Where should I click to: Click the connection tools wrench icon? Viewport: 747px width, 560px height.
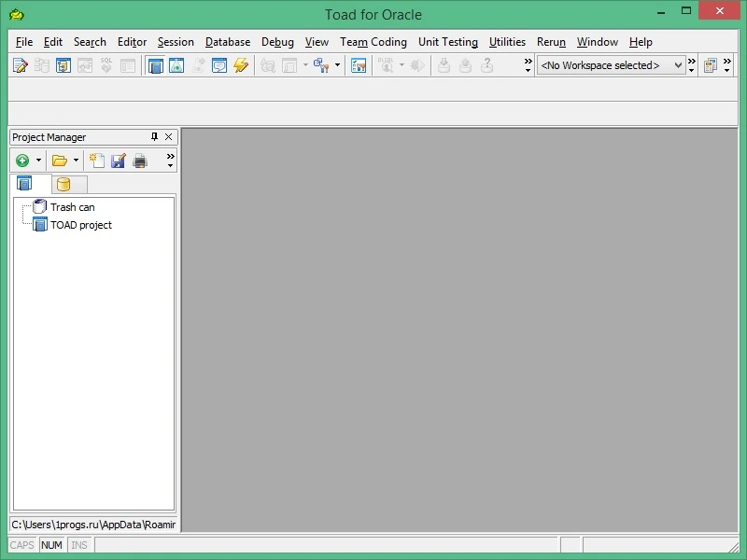click(321, 65)
